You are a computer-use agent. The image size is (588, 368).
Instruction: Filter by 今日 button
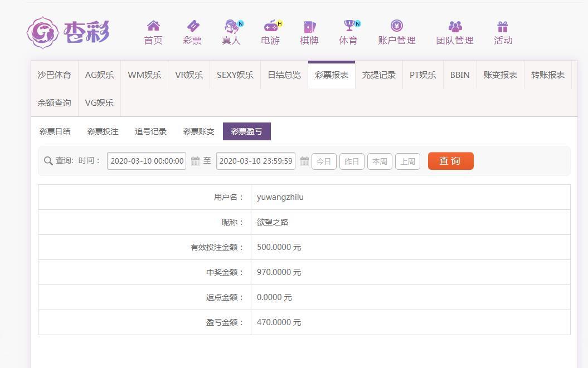(x=324, y=161)
